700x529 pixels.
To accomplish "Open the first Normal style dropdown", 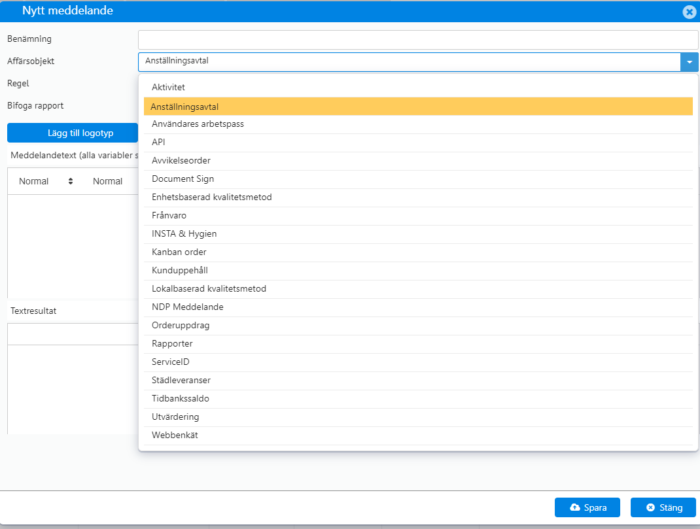I will click(x=46, y=181).
